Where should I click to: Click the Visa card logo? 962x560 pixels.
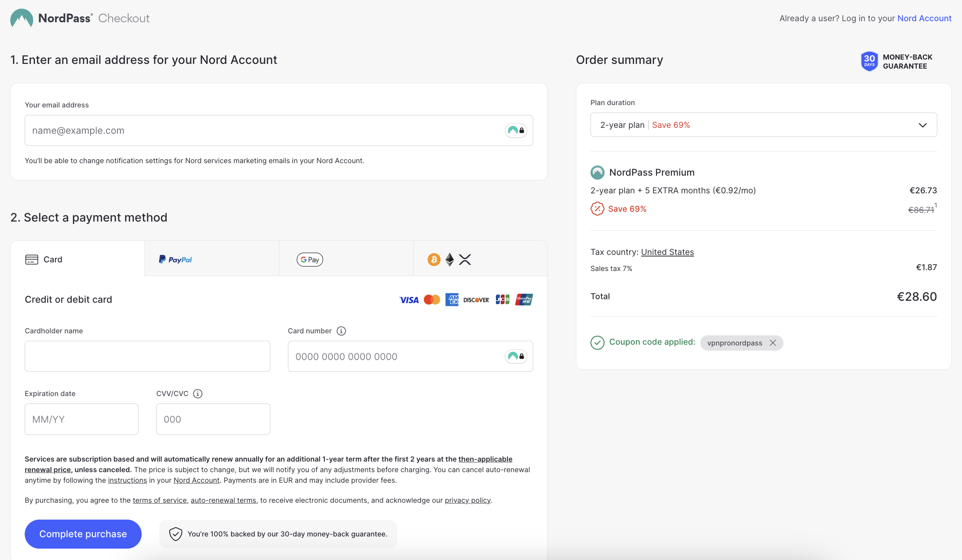[409, 300]
